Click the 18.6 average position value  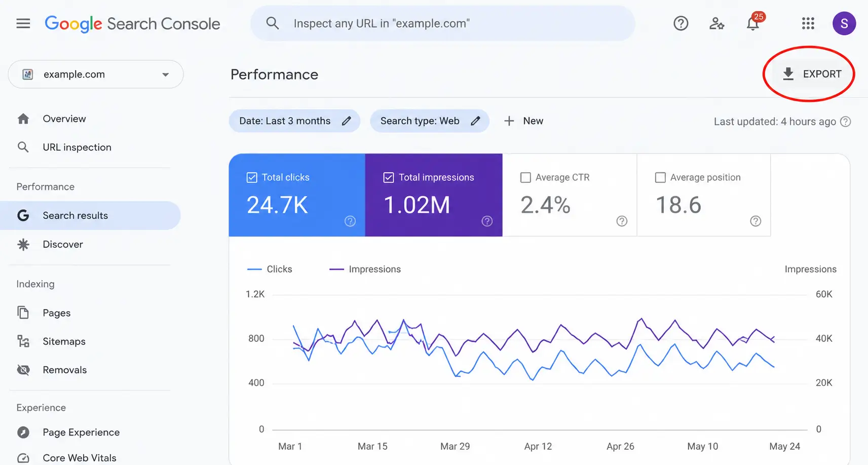(678, 205)
